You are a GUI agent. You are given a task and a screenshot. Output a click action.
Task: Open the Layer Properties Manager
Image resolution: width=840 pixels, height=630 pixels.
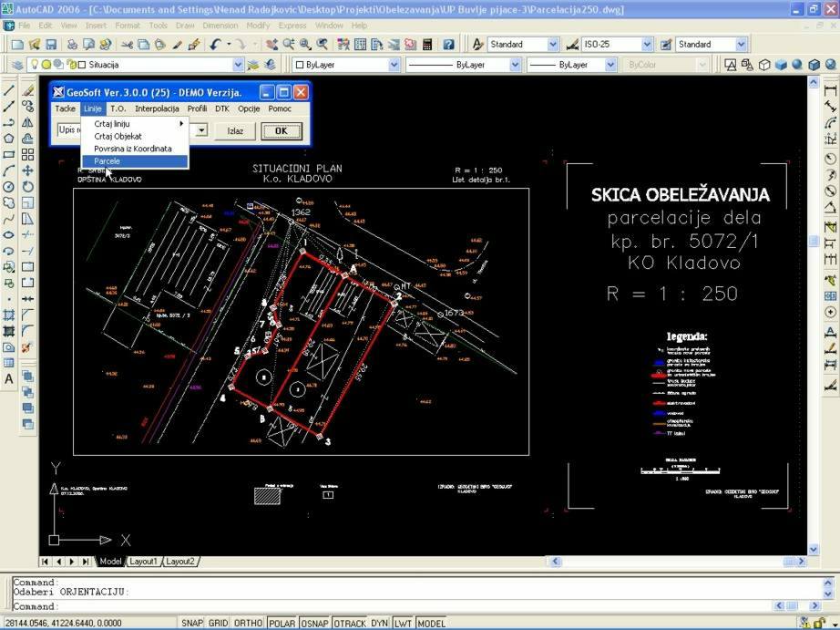tap(17, 65)
